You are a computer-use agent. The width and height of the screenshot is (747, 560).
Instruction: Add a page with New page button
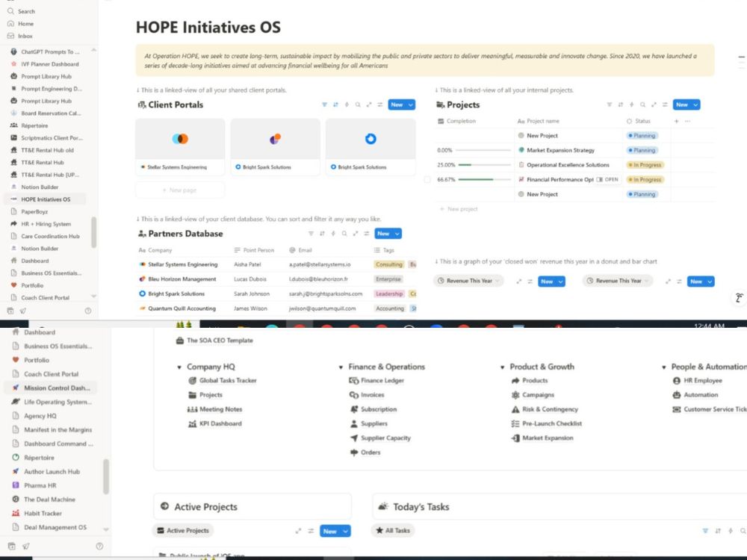[179, 190]
